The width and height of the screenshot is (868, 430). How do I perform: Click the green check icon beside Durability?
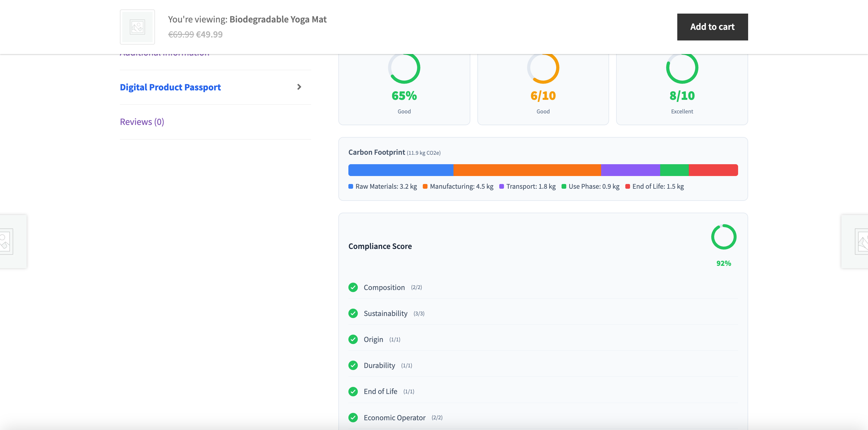coord(353,365)
